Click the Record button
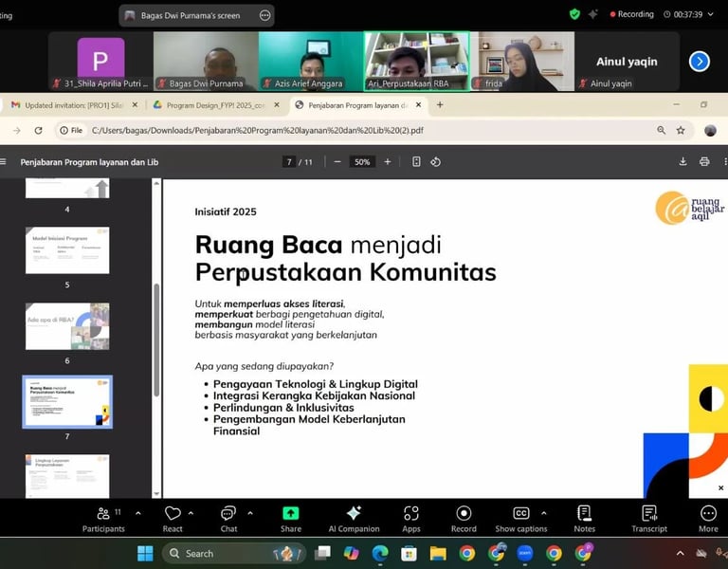728x569 pixels. coord(464,520)
